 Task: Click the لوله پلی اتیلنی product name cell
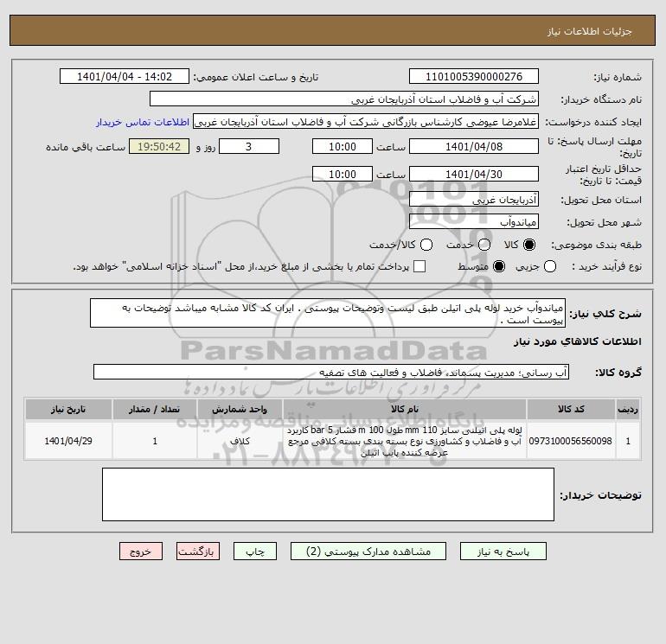coord(405,441)
